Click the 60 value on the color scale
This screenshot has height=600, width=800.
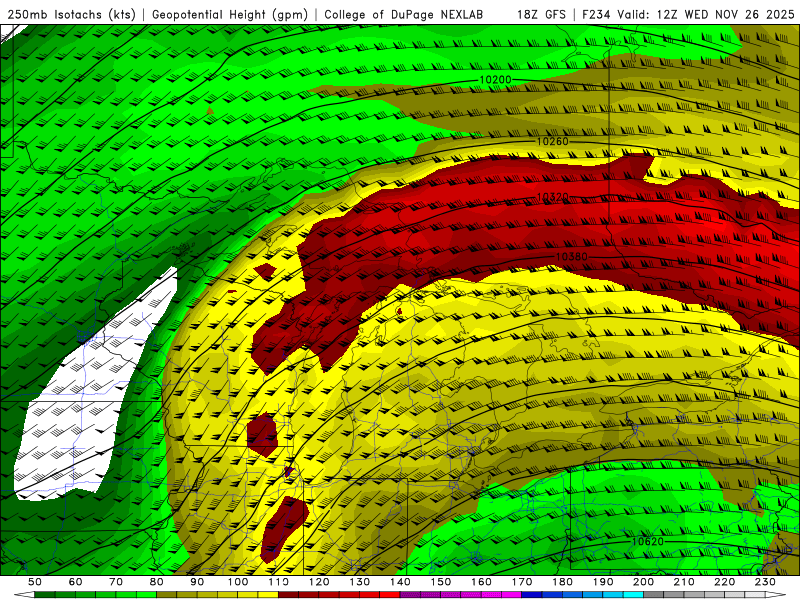pos(75,582)
